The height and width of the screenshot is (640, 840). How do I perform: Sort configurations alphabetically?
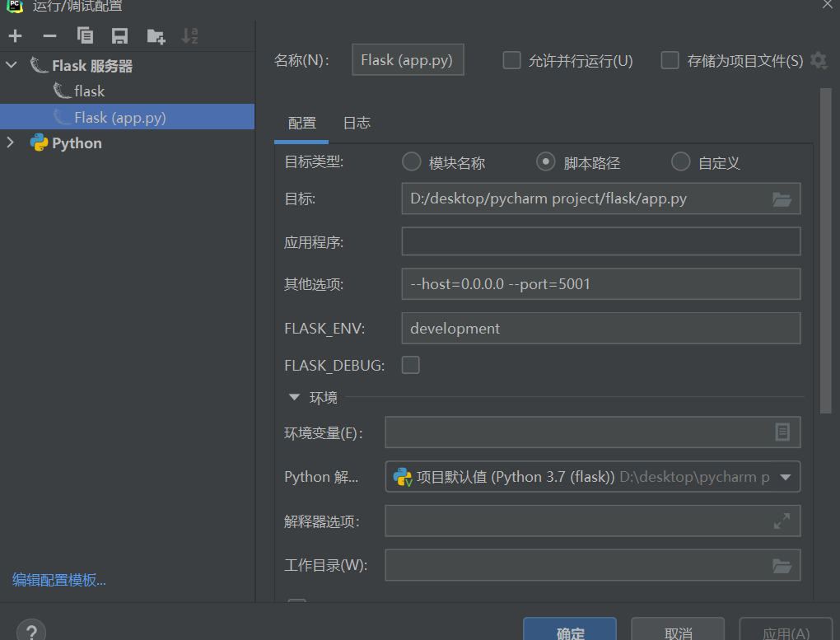(190, 35)
